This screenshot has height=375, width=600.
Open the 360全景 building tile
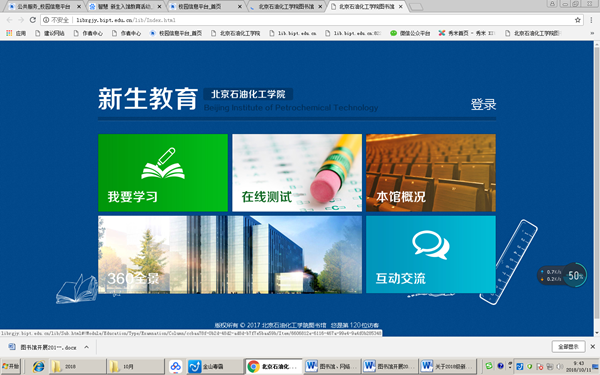230,255
